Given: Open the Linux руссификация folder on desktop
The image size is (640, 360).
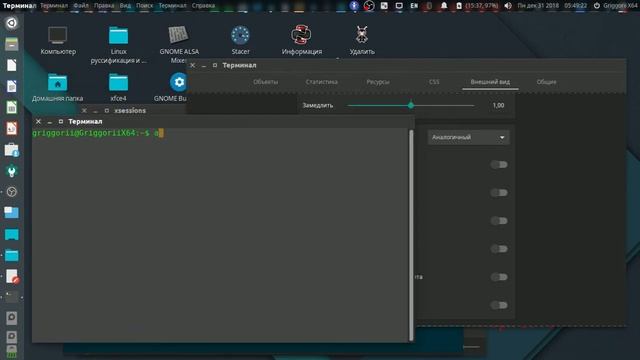Looking at the screenshot, I should [118, 44].
